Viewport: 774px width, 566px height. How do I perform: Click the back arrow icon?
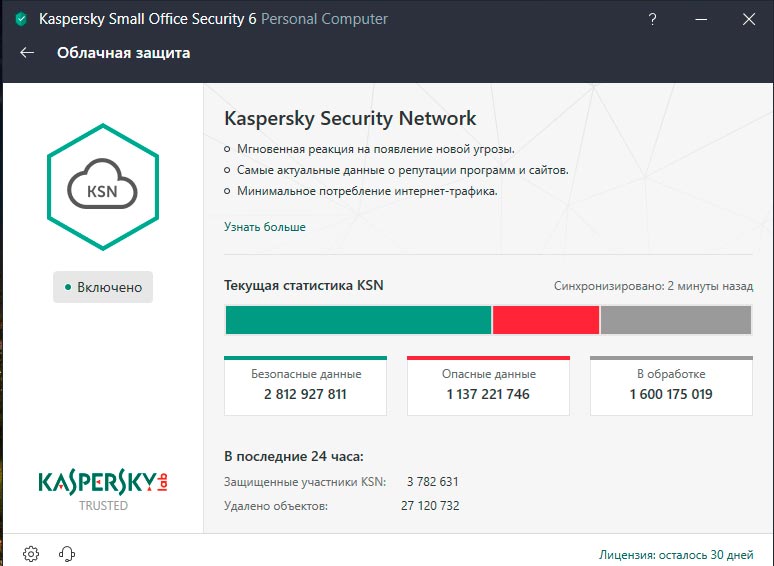pos(27,53)
